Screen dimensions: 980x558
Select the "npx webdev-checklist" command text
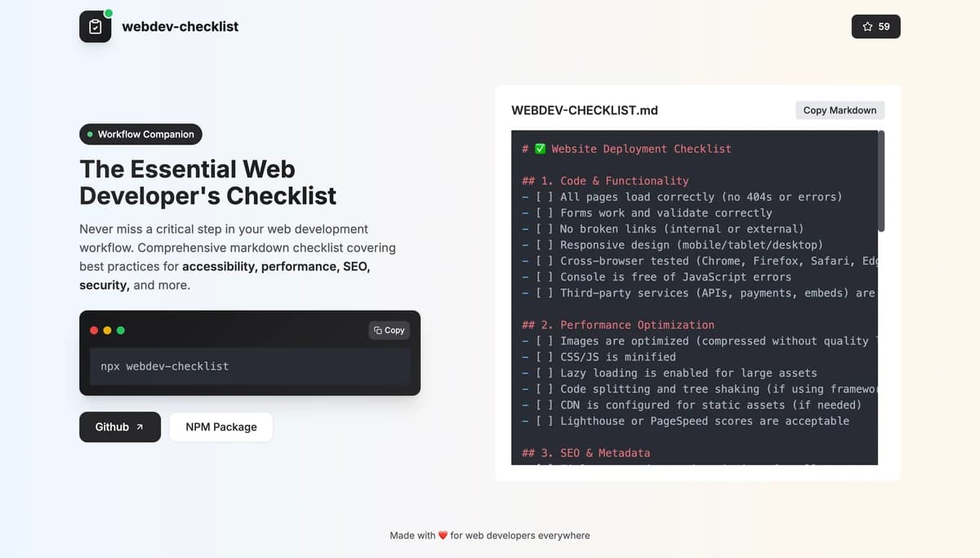164,367
